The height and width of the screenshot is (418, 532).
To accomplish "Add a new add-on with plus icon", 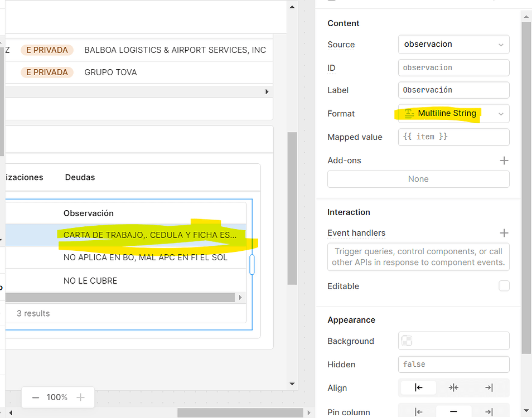I will tap(504, 161).
